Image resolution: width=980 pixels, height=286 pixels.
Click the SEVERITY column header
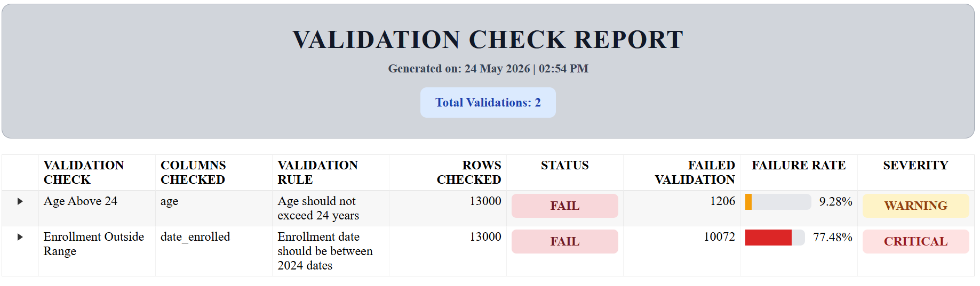pos(915,165)
